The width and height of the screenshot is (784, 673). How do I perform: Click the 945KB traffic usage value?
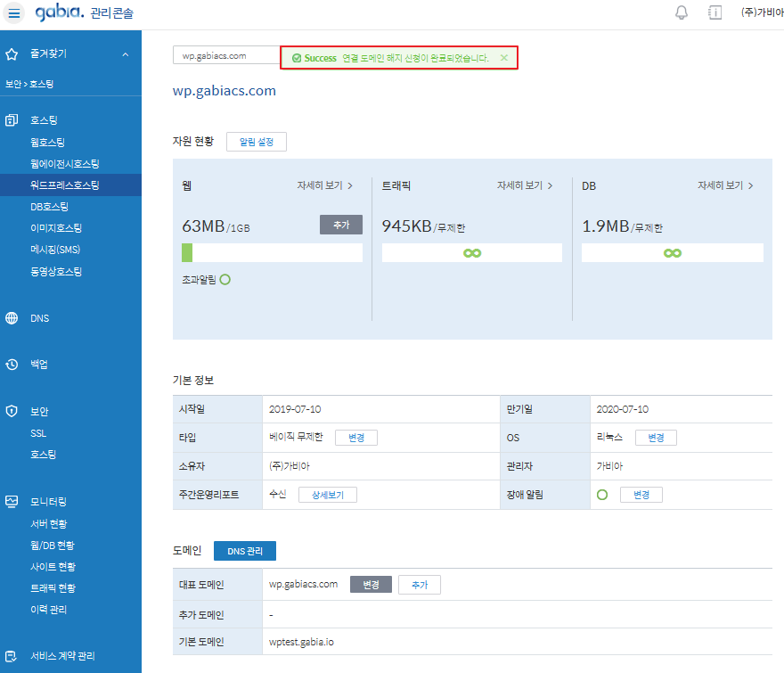coord(406,226)
